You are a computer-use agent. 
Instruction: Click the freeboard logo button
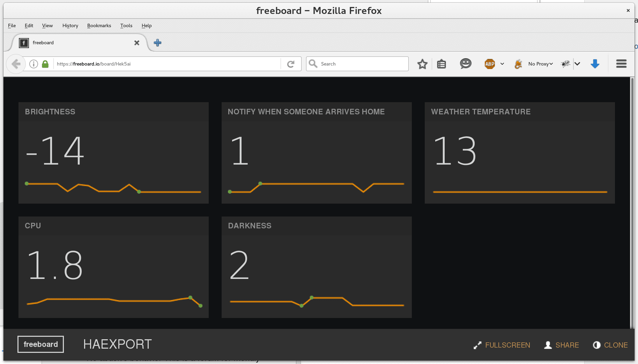[x=40, y=344]
